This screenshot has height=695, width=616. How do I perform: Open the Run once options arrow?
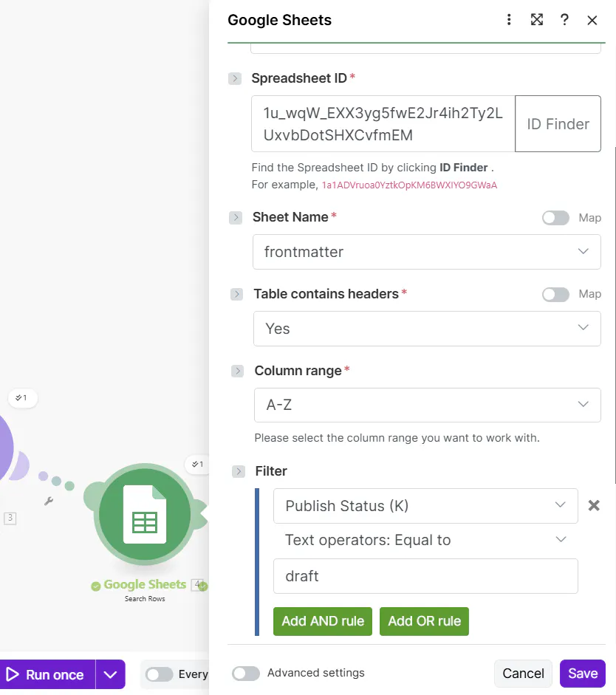click(111, 674)
